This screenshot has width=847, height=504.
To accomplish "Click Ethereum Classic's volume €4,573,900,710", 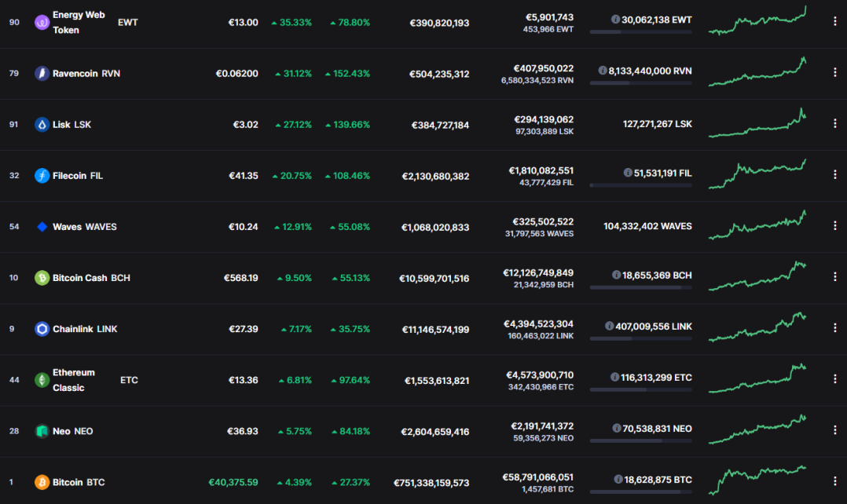I will [540, 375].
